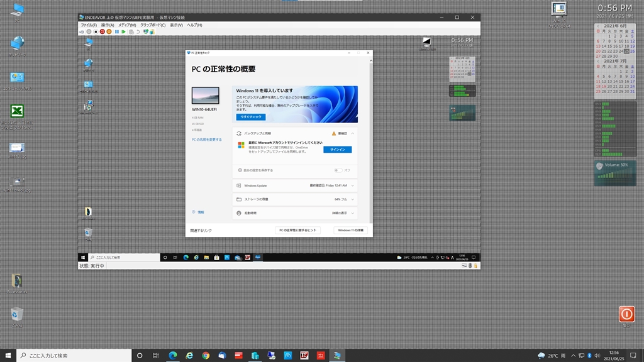This screenshot has height=362, width=644.
Task: Open host Task View icon
Action: [156, 356]
